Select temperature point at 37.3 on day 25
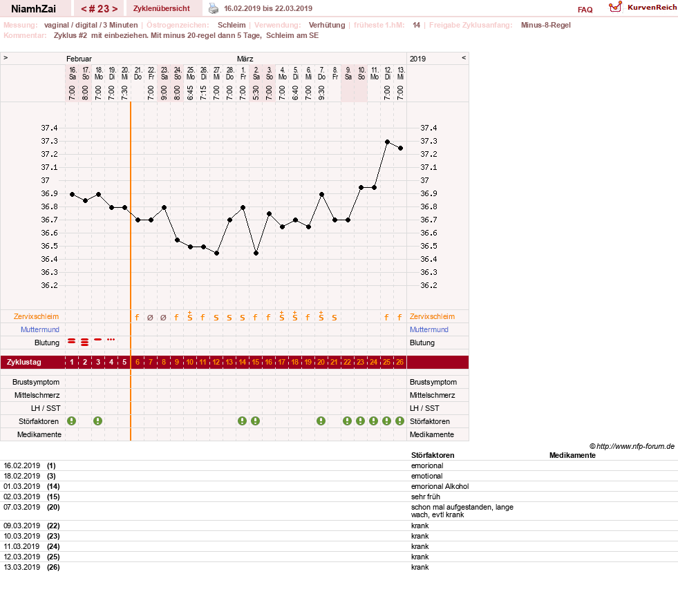Screen dimensions: 678x616 click(388, 142)
